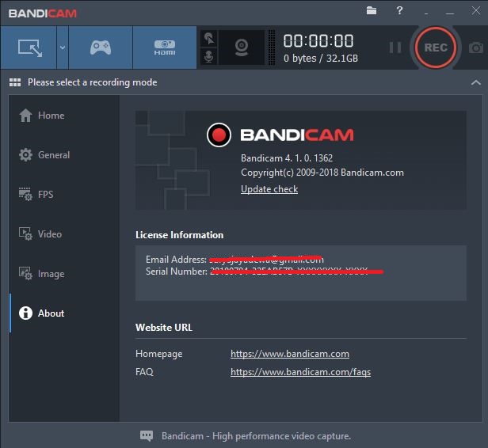Toggle the microphone recording icon
488x448 pixels.
pos(209,56)
